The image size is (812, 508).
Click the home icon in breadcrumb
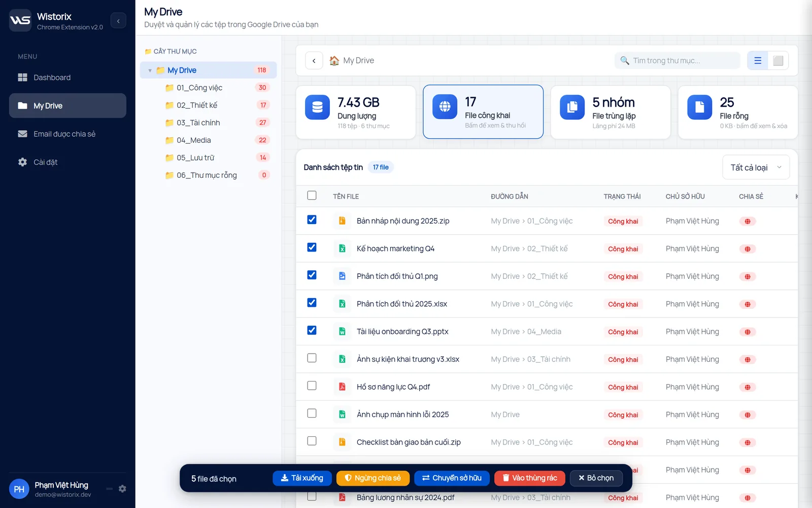click(x=334, y=60)
